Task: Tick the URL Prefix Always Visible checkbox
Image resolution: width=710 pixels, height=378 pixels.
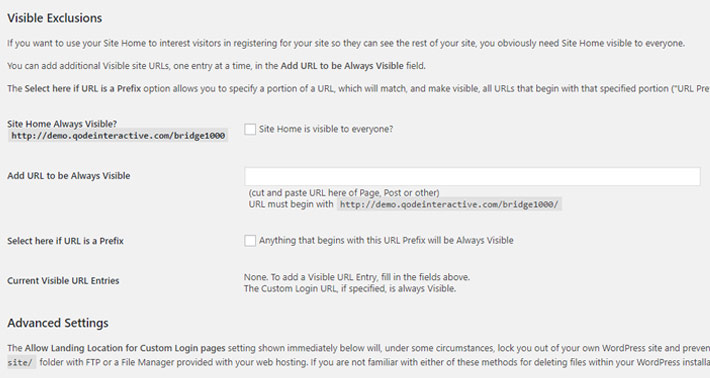Action: pos(250,240)
